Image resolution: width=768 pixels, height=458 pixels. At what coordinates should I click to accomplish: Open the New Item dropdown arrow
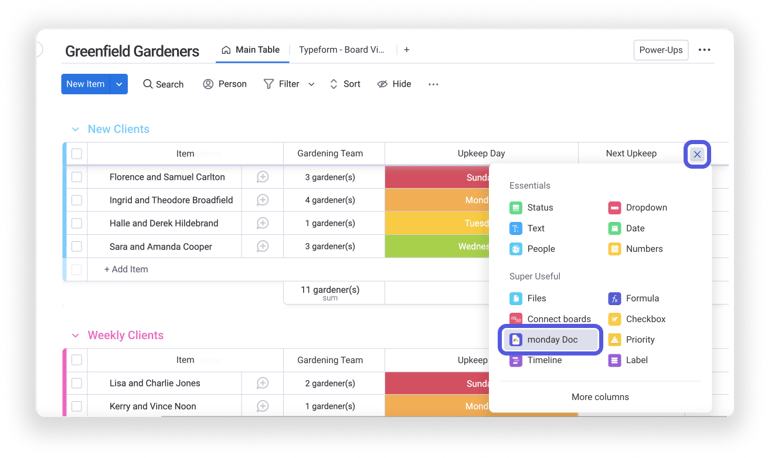pyautogui.click(x=120, y=84)
